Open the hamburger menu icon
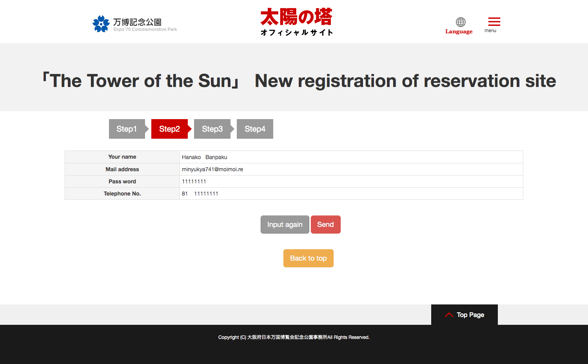 click(x=494, y=22)
